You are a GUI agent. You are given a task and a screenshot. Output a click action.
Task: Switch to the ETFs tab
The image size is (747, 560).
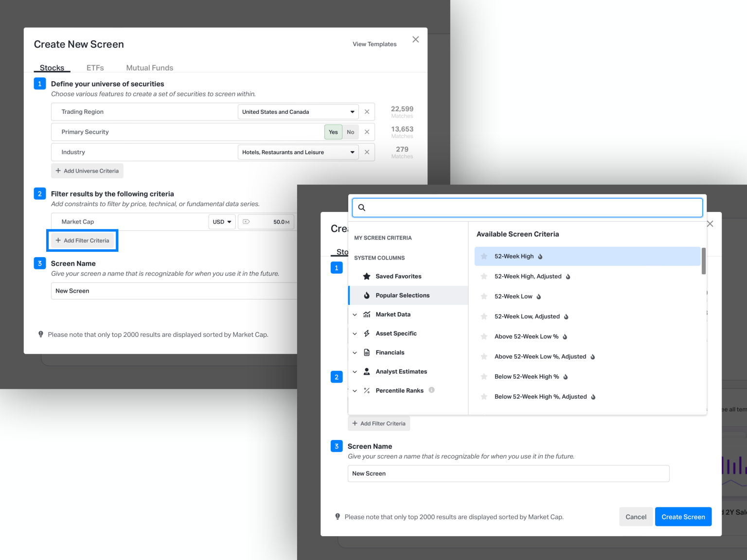pos(95,68)
